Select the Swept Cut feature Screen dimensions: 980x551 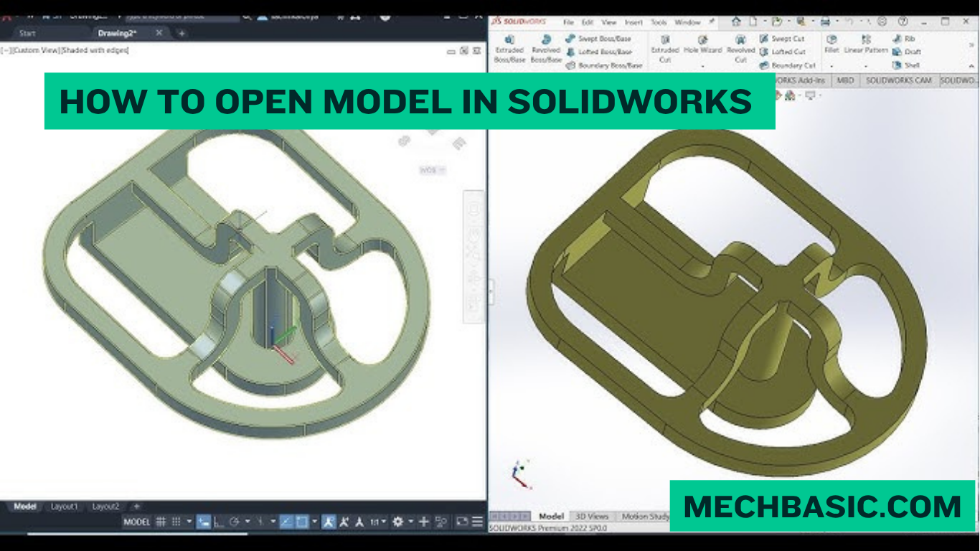(782, 39)
